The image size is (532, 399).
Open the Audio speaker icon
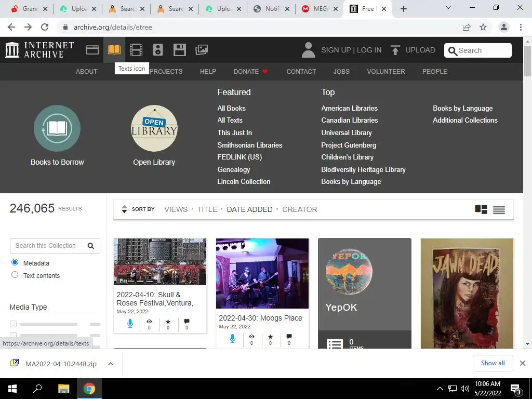[x=158, y=50]
